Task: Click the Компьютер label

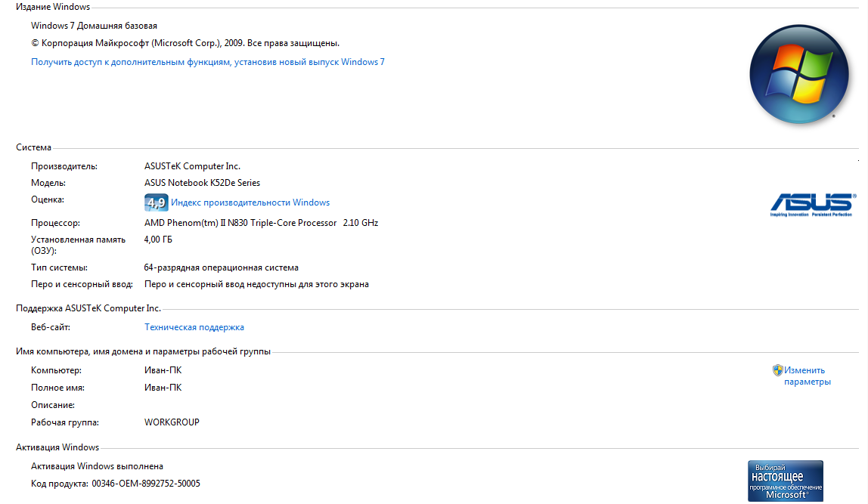Action: [56, 370]
